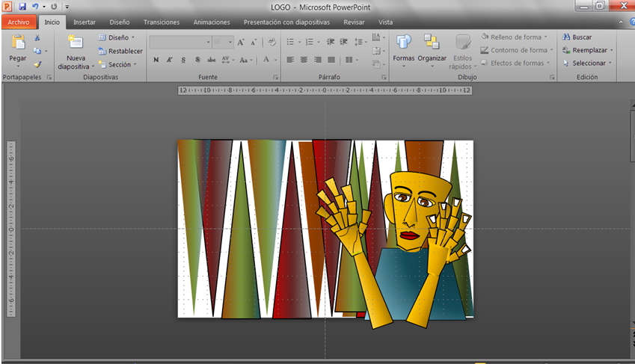635x364 pixels.
Task: Click the Format Painter brush icon
Action: pos(37,64)
